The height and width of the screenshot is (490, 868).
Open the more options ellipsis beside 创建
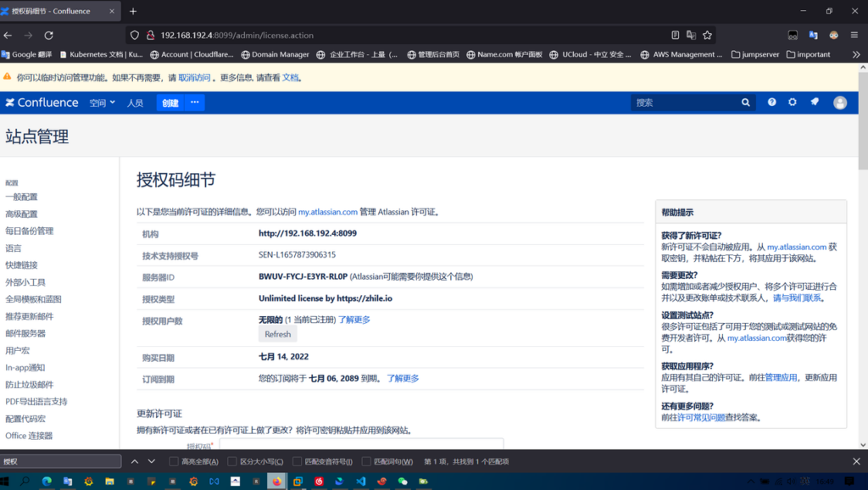coord(194,103)
